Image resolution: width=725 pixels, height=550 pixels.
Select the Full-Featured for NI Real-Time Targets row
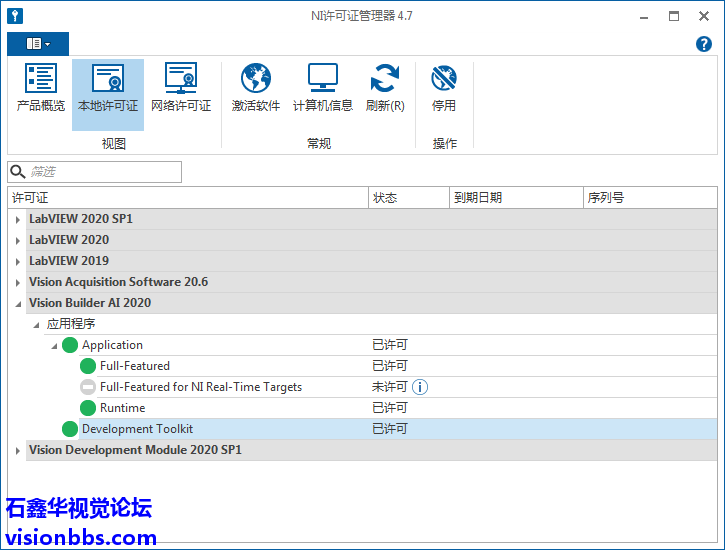[200, 387]
